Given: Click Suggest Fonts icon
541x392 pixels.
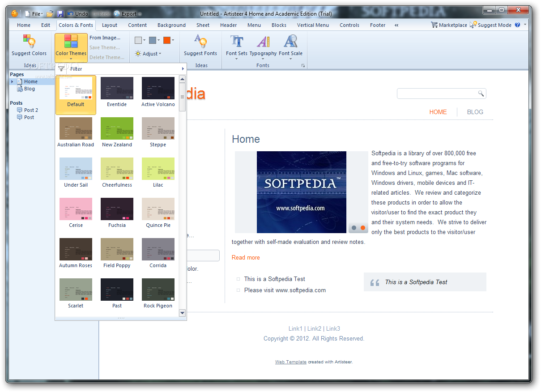Looking at the screenshot, I should 200,42.
